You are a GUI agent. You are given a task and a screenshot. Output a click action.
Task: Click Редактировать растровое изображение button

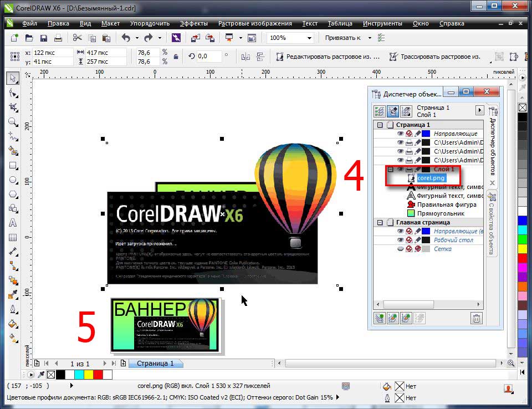coord(328,57)
